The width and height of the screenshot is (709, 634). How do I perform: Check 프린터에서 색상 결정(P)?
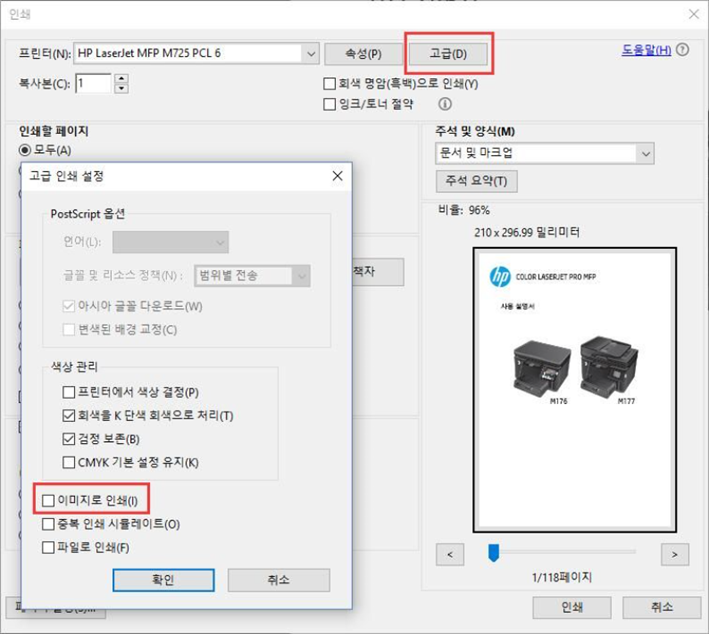(69, 392)
